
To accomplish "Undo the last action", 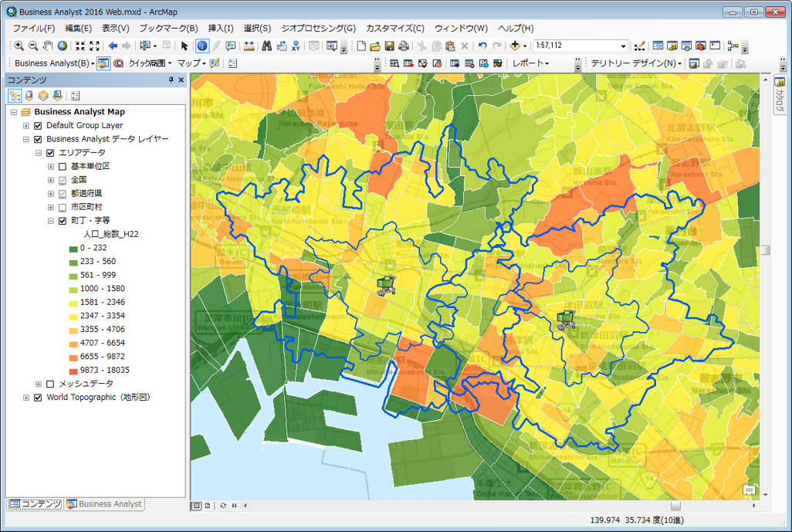I will pos(482,46).
